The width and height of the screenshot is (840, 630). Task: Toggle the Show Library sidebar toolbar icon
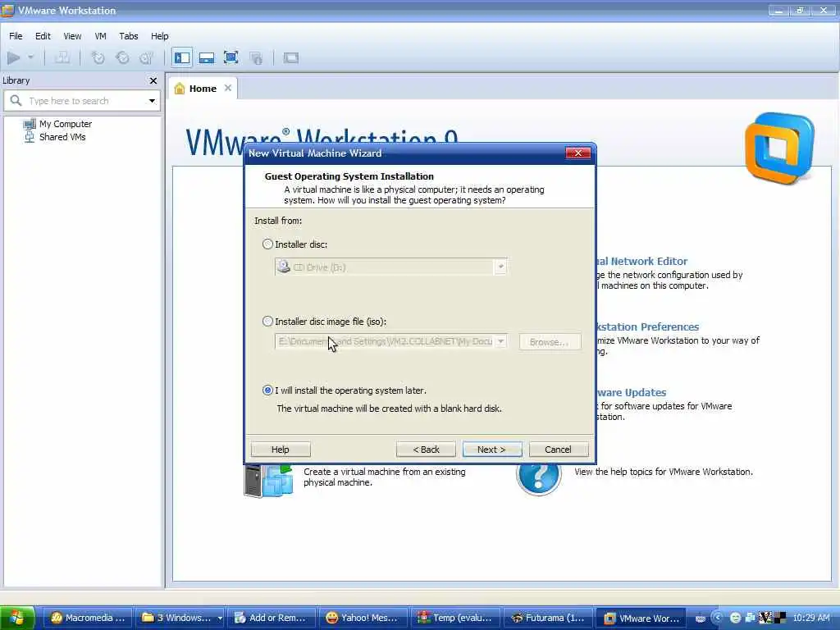point(182,57)
